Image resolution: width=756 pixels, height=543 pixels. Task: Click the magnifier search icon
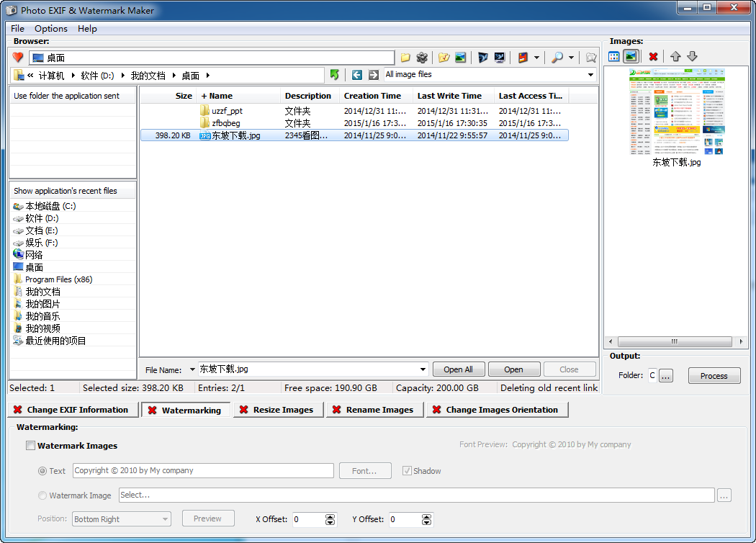click(x=557, y=58)
